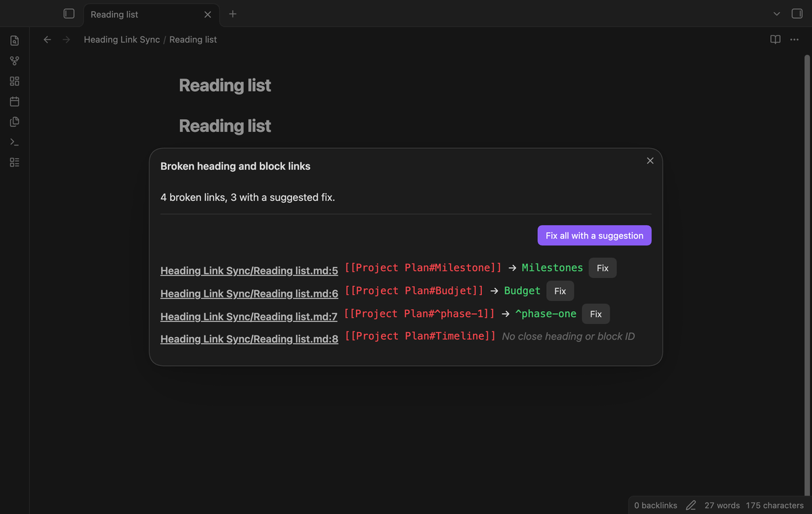Image resolution: width=812 pixels, height=514 pixels.
Task: Open Reading list.md:7 link
Action: coord(249,317)
